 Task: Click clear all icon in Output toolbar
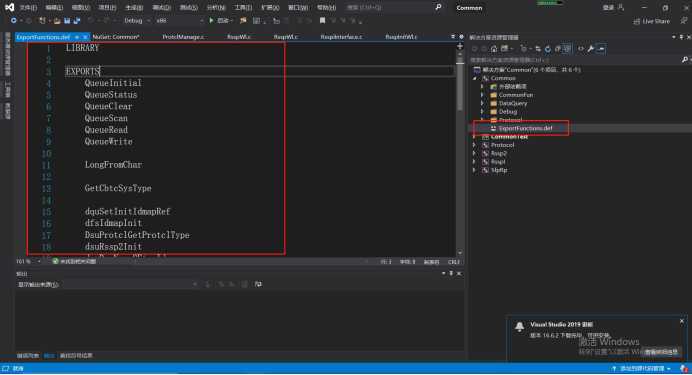coord(244,284)
